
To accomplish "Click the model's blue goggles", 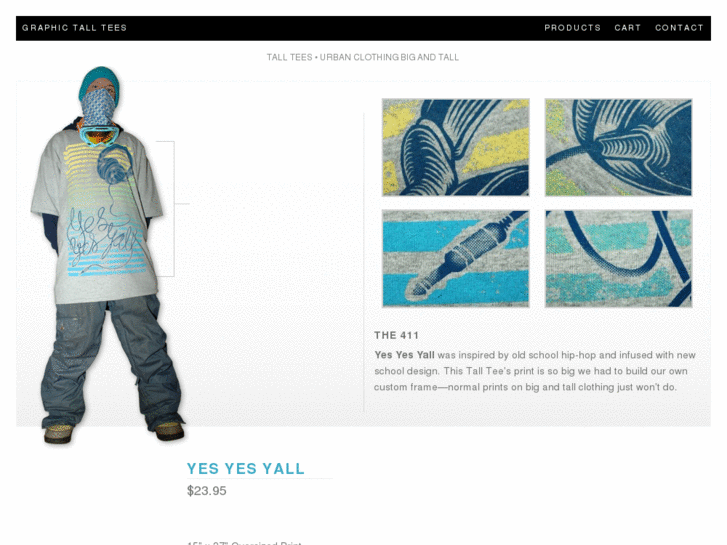I will click(99, 135).
